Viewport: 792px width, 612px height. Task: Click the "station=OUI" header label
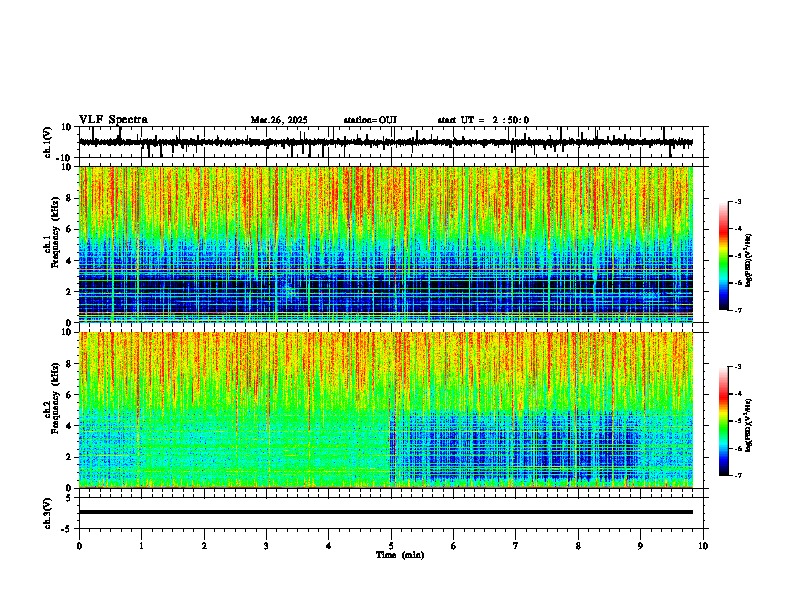click(370, 120)
